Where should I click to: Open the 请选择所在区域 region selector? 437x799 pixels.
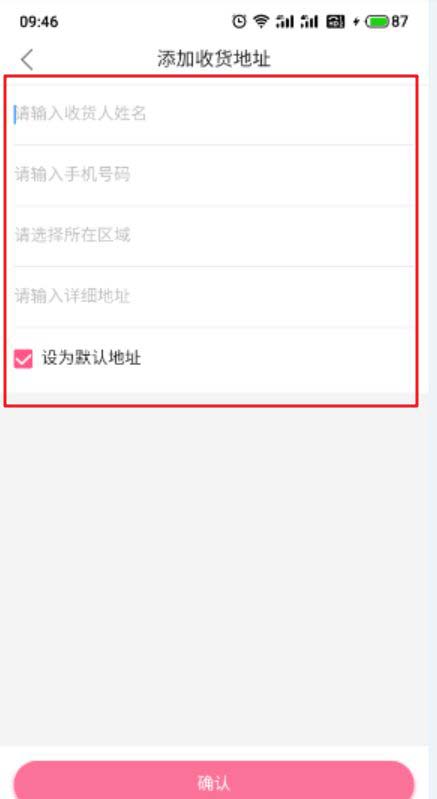point(213,236)
